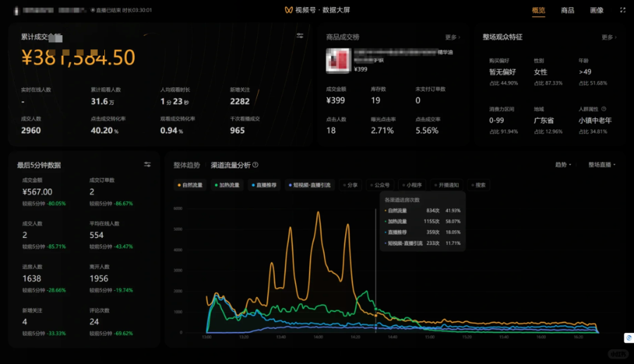Screen dimensions: 634x364
Task: Enable the 分享 channel series
Action: (x=350, y=185)
